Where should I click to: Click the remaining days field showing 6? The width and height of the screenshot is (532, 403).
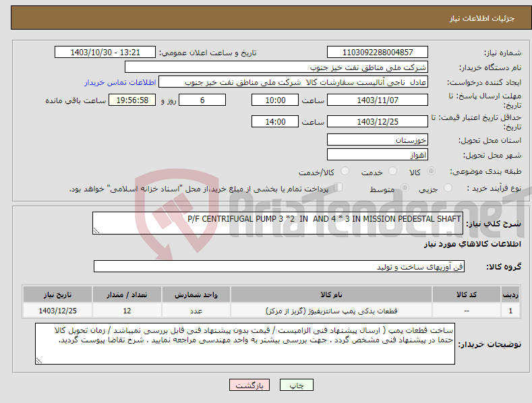(x=202, y=100)
